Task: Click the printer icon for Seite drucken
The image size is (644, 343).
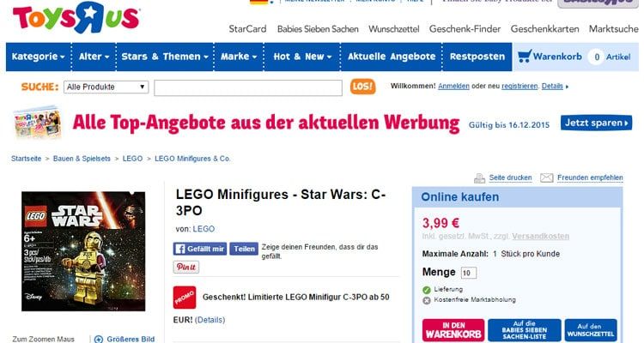Action: tap(479, 178)
